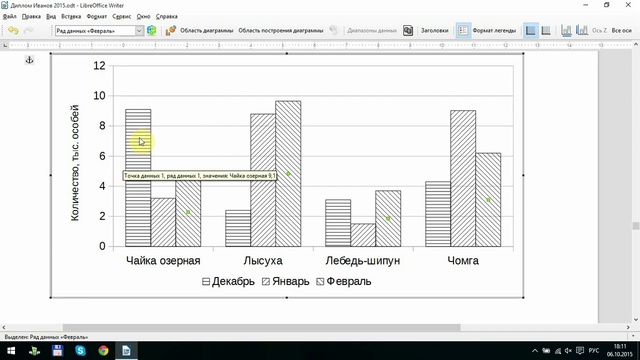Select the Лебедь-шипун axis label
This screenshot has height=360, width=640.
point(363,260)
